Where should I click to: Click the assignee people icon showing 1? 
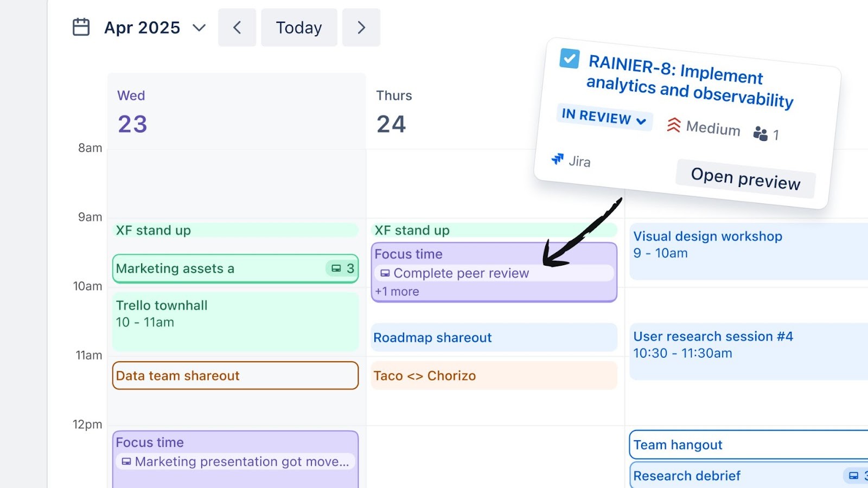[x=762, y=134]
